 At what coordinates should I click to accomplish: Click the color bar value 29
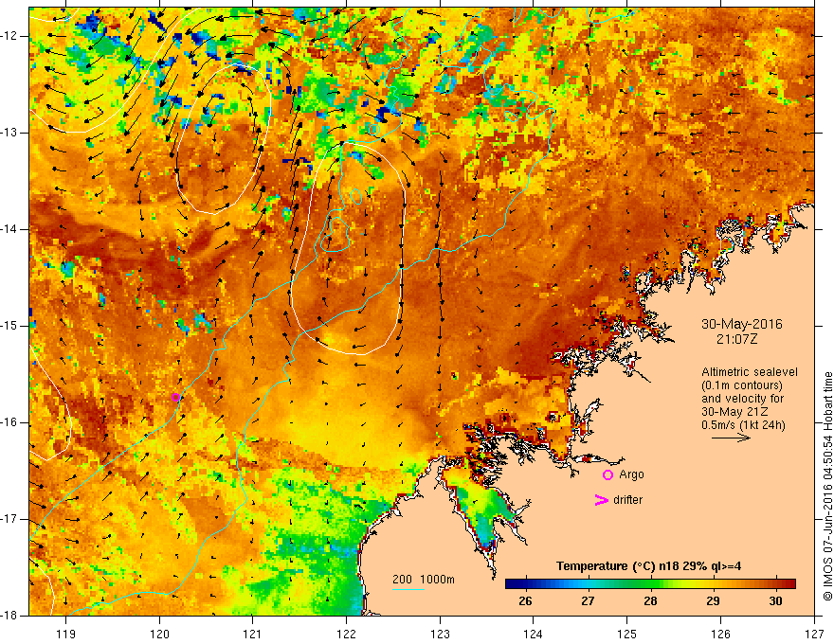click(x=713, y=600)
